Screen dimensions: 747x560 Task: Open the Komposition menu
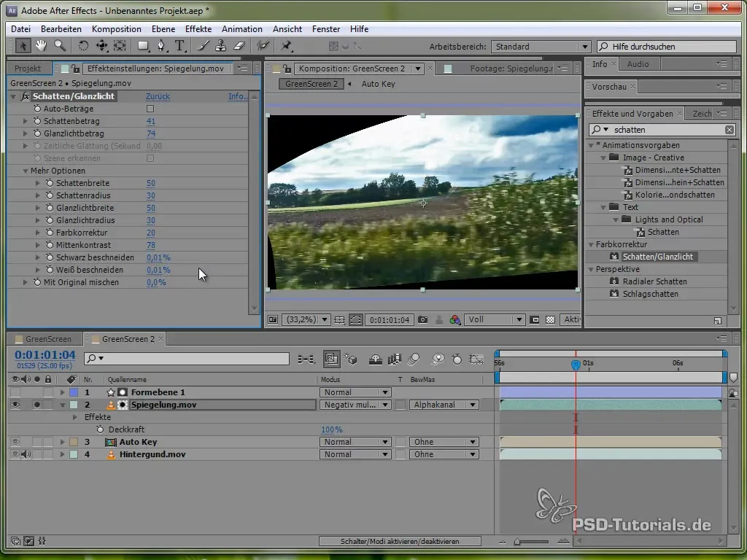point(116,29)
